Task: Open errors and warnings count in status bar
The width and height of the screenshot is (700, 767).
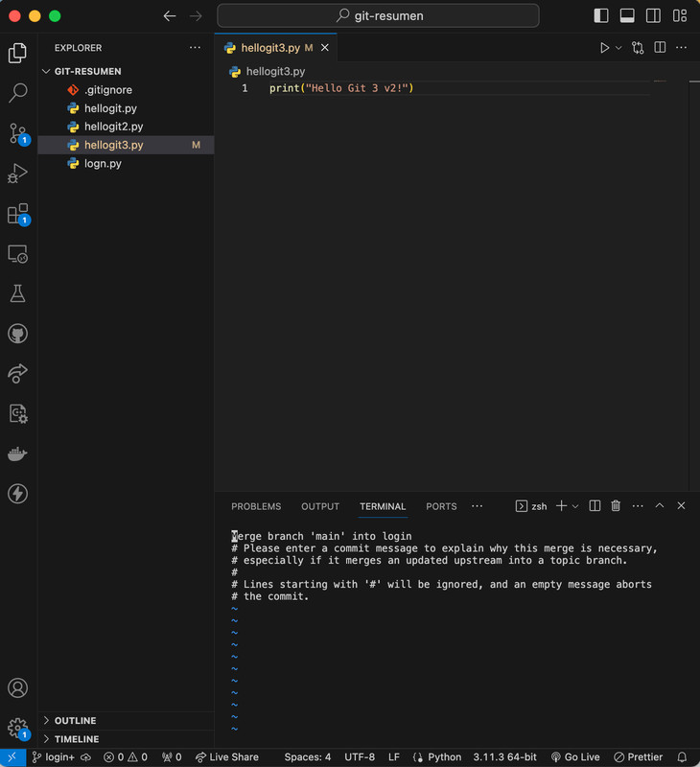Action: point(126,757)
